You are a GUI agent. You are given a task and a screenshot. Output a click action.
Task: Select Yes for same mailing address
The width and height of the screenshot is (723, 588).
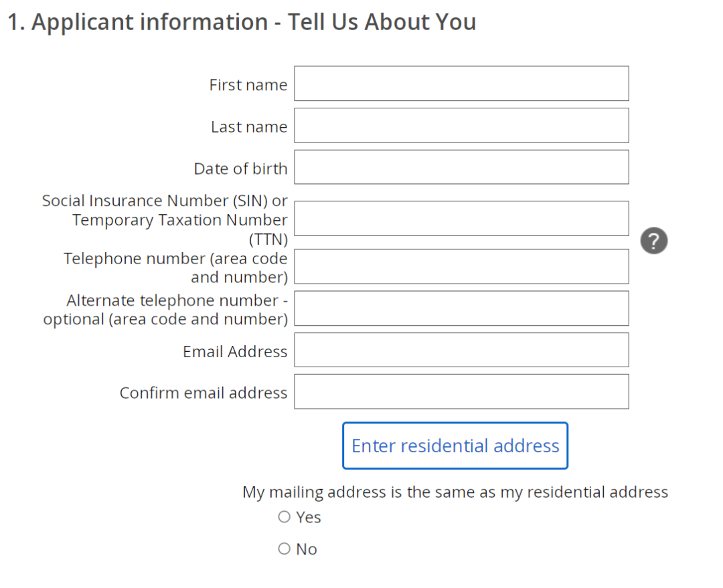click(284, 516)
